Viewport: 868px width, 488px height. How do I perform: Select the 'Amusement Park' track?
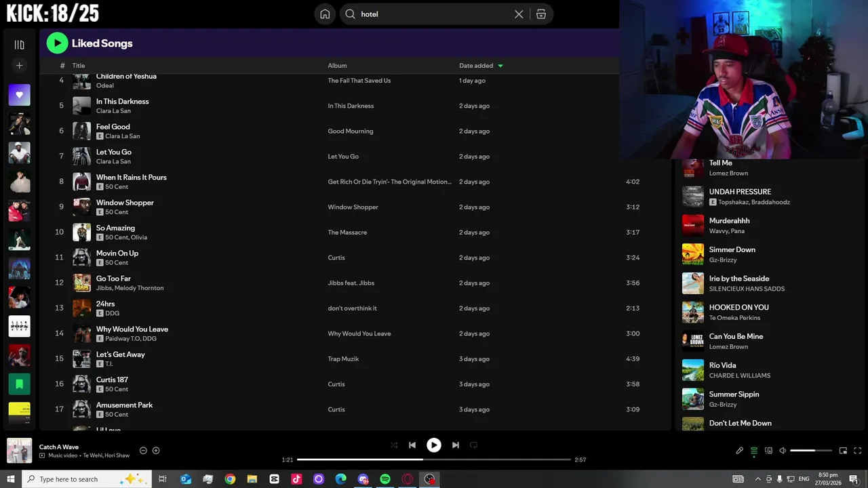[x=124, y=405]
